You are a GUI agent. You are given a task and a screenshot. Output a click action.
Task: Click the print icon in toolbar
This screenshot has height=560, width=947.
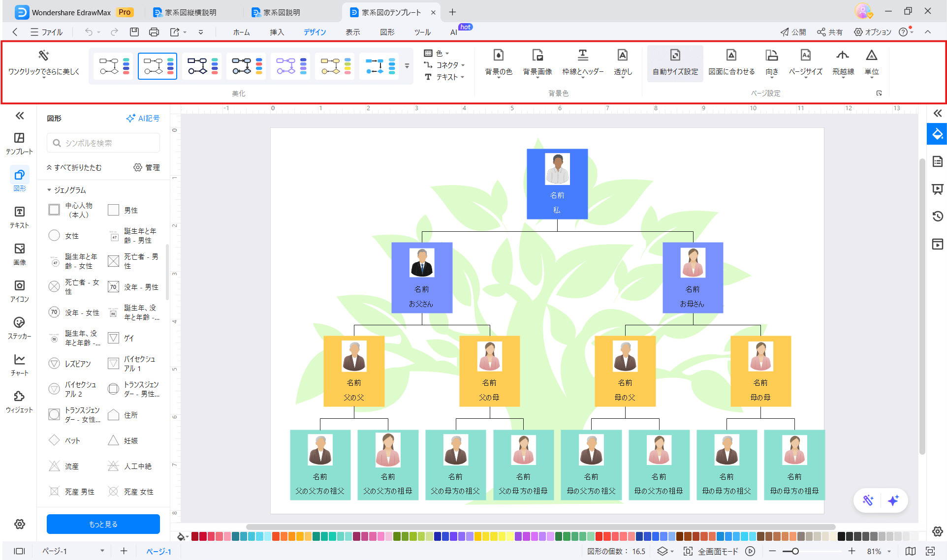[x=154, y=32]
